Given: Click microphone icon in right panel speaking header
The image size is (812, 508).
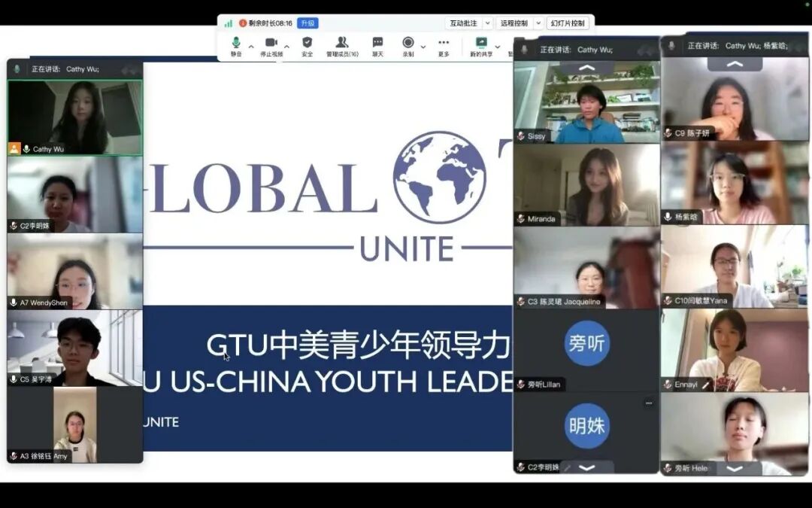Looking at the screenshot, I should click(671, 46).
